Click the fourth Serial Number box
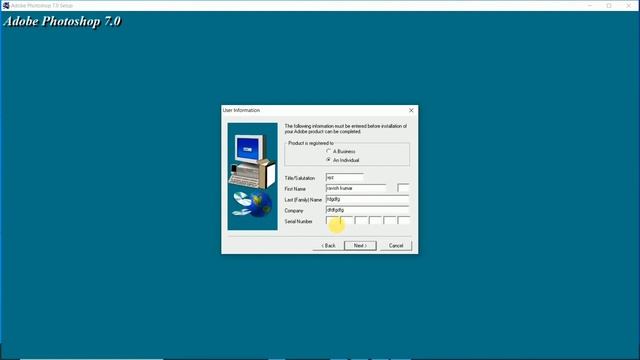Screen dimensions: 640x360 click(x=376, y=220)
